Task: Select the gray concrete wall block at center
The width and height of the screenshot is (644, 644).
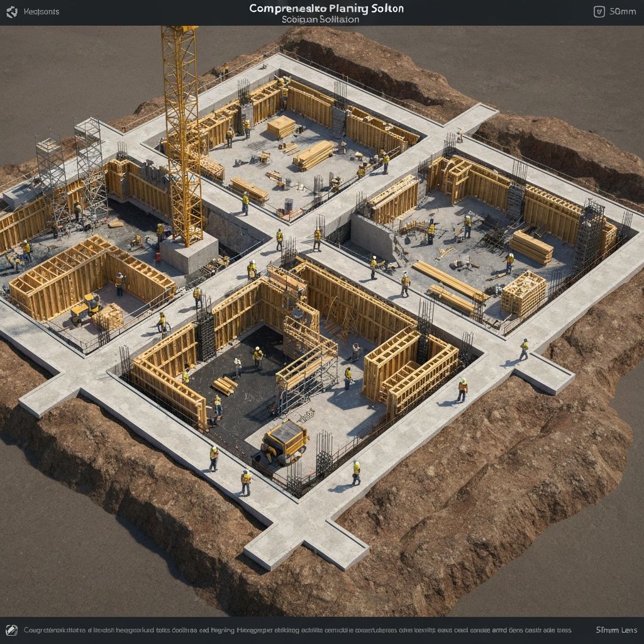Action: pos(372,236)
